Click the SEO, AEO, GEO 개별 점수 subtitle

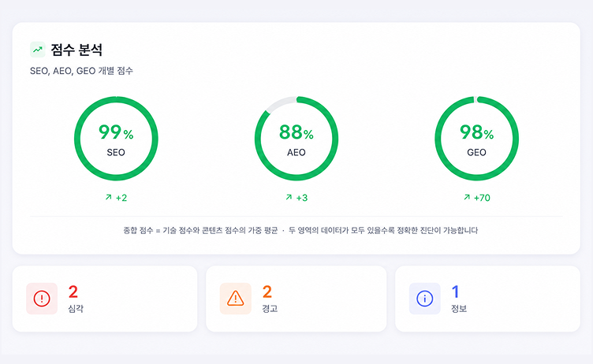tap(81, 71)
